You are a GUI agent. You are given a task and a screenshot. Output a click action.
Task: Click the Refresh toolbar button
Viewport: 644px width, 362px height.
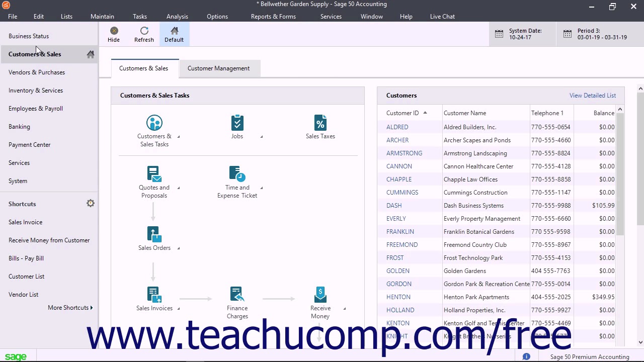144,35
